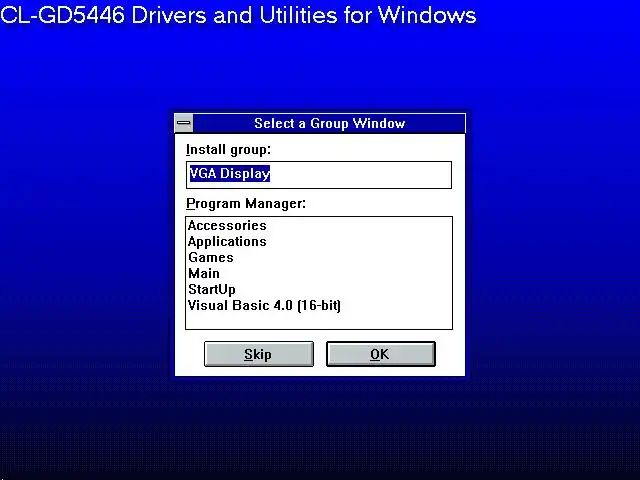Select Accessories in Program Manager list
The width and height of the screenshot is (640, 480).
319,226
